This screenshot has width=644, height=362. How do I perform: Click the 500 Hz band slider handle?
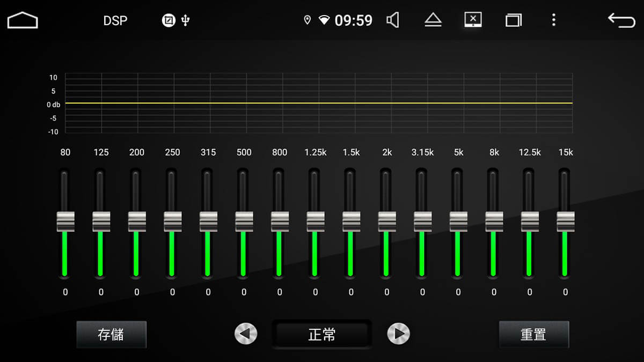tap(244, 221)
